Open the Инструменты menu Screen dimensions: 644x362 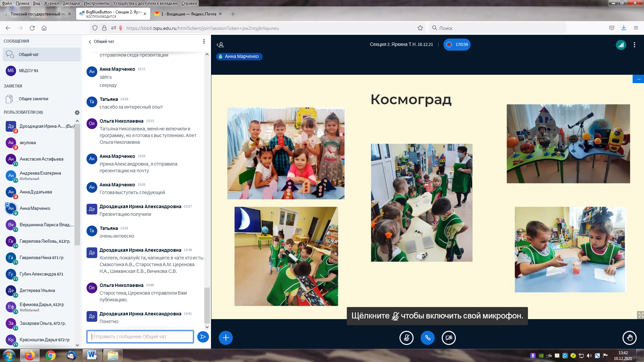96,3
